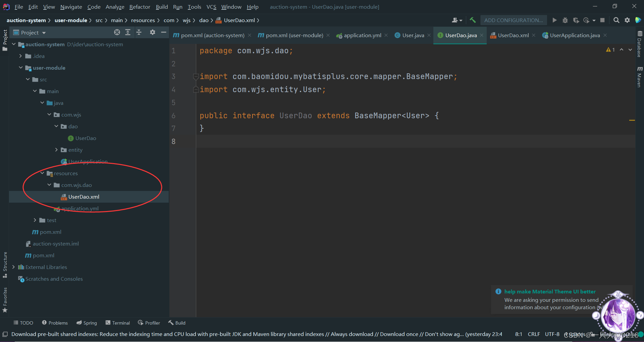Click Collapse All icon in Project panel
This screenshot has height=342, width=644.
(139, 32)
